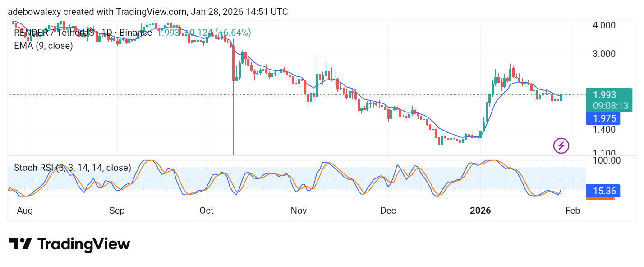Screen dimensions: 644x267
Task: Click the 3.000 price scale label
Action: tap(604, 54)
